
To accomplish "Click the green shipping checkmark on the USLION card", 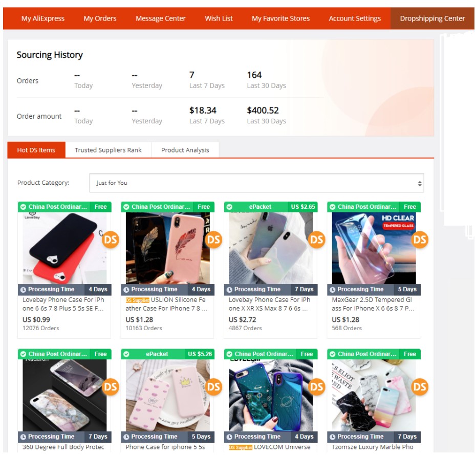I will (x=126, y=207).
